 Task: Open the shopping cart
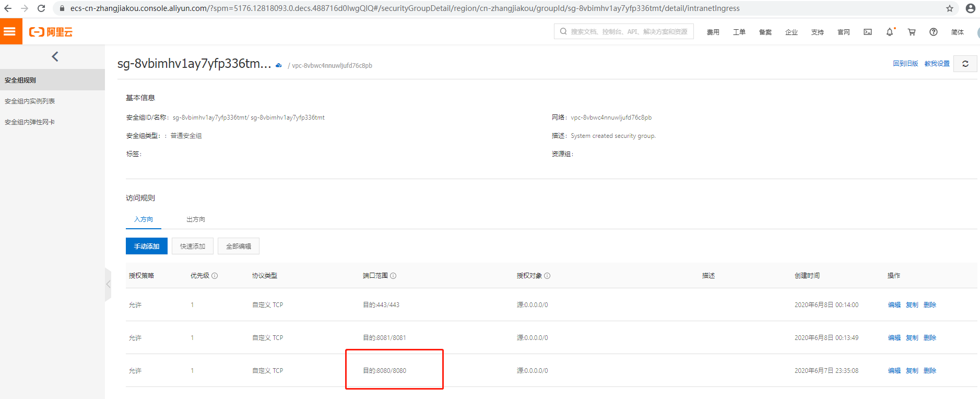click(912, 32)
